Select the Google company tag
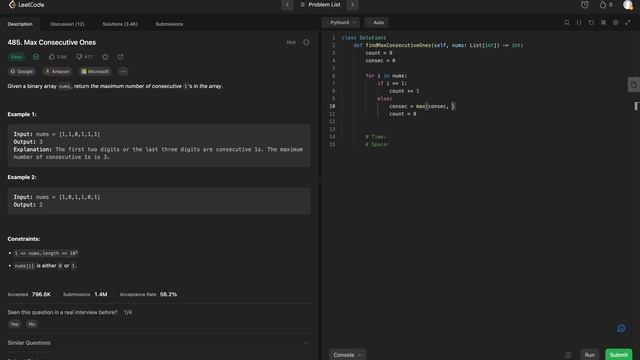This screenshot has width=640, height=360. coord(22,71)
